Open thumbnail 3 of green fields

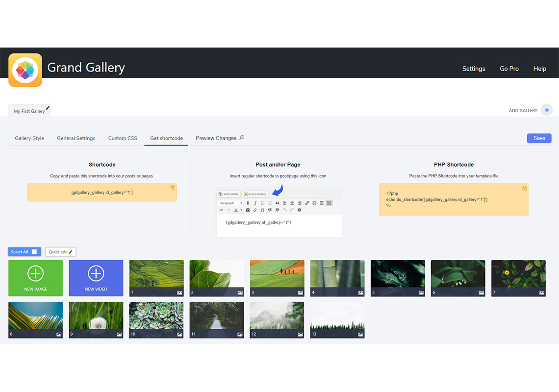(x=277, y=278)
